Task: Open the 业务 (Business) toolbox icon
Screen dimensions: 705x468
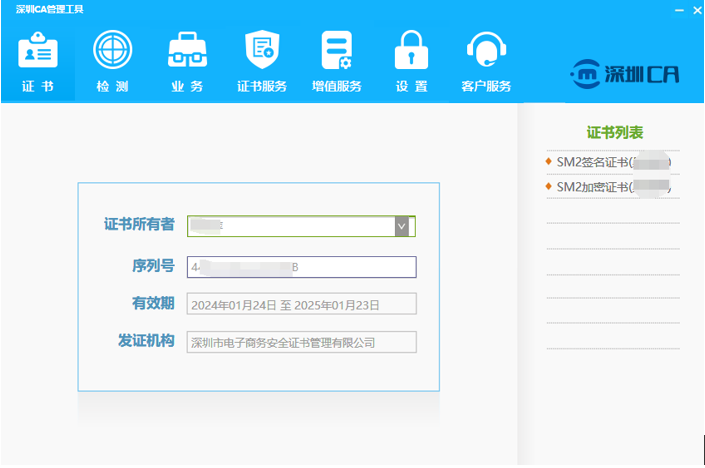Action: click(x=187, y=51)
